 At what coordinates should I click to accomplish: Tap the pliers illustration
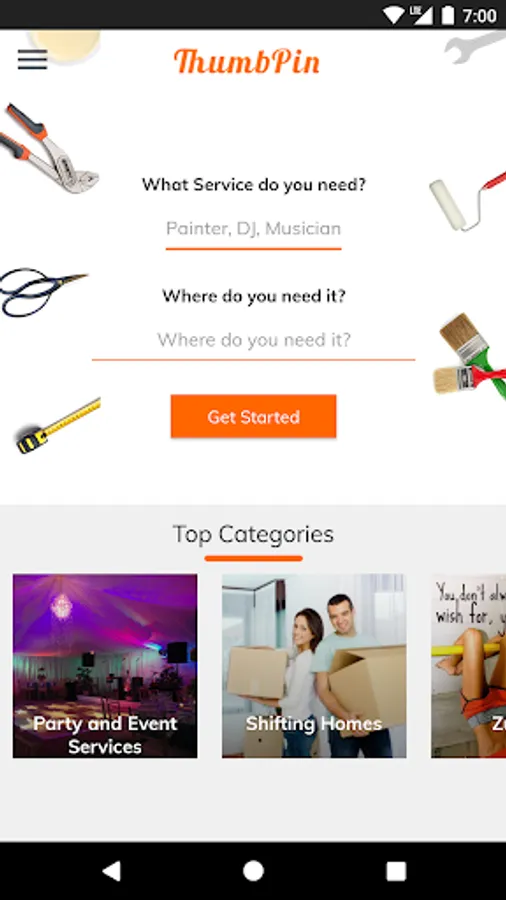click(48, 148)
